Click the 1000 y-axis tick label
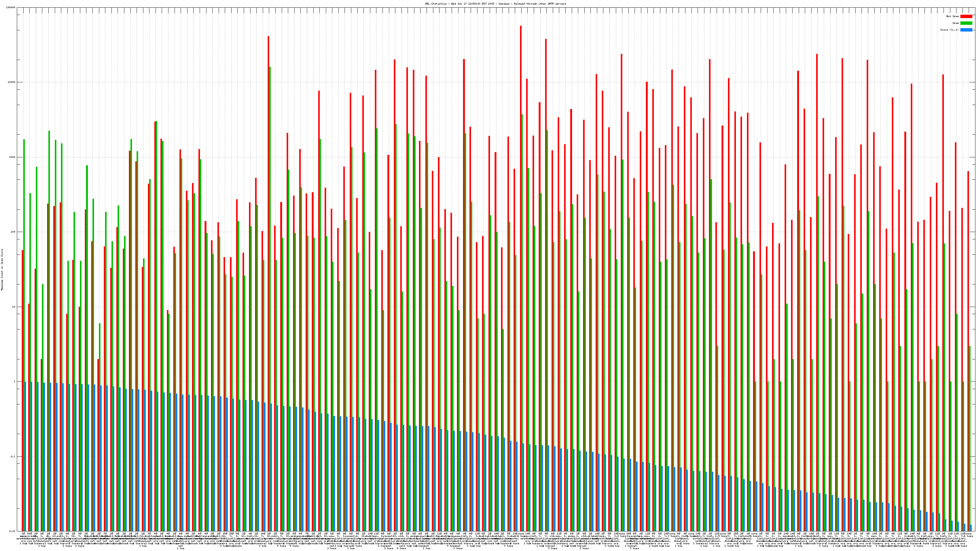The width and height of the screenshot is (980, 551). click(x=13, y=157)
